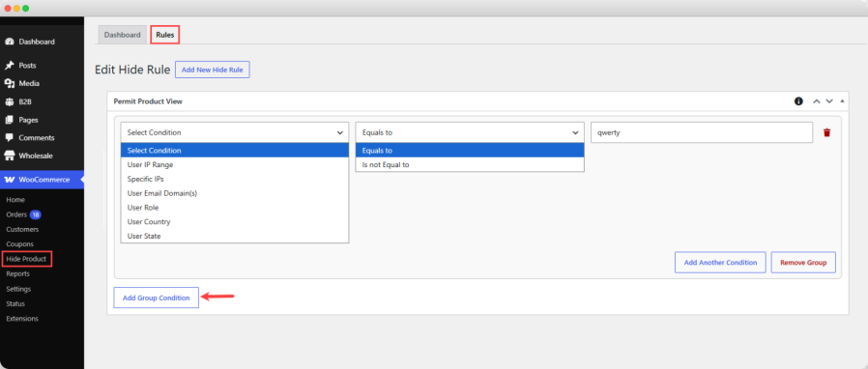Click the WooCommerce logo icon
This screenshot has width=868, height=369.
coord(10,180)
